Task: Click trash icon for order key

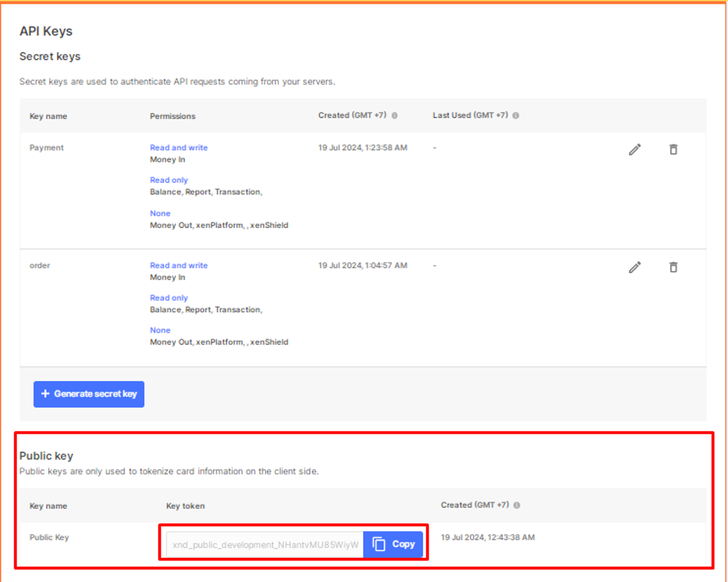Action: [673, 267]
